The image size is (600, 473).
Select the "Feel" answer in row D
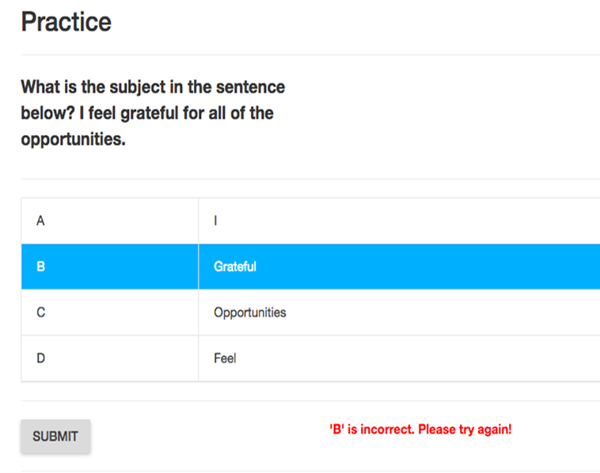pyautogui.click(x=225, y=358)
